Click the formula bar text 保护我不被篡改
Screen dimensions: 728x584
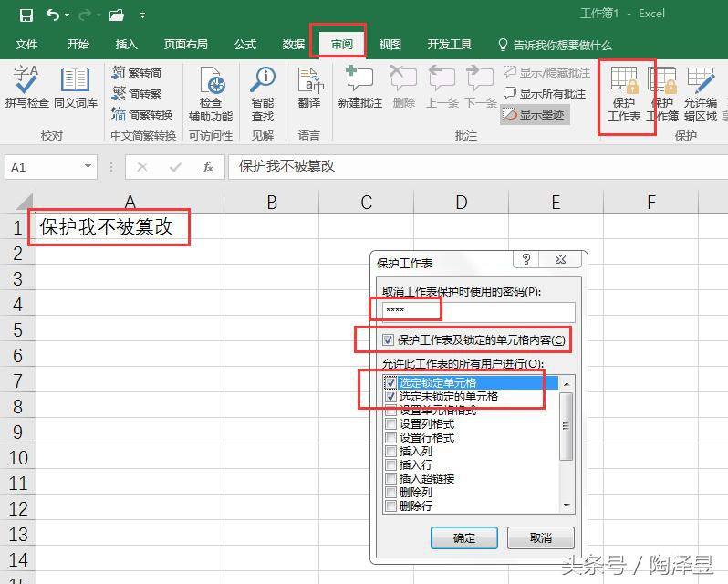286,166
